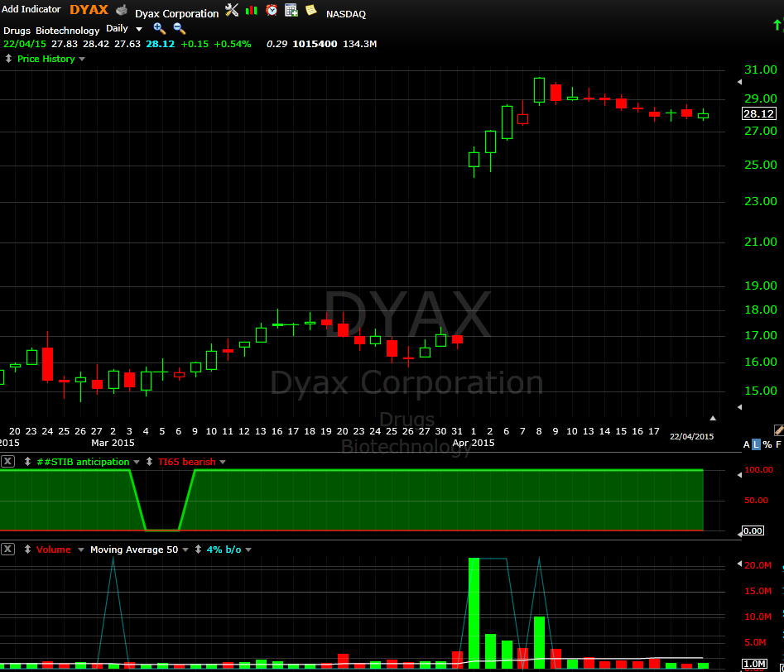Image resolution: width=784 pixels, height=672 pixels.
Task: Click the green-red candlestick plot style icon
Action: pyautogui.click(x=252, y=10)
